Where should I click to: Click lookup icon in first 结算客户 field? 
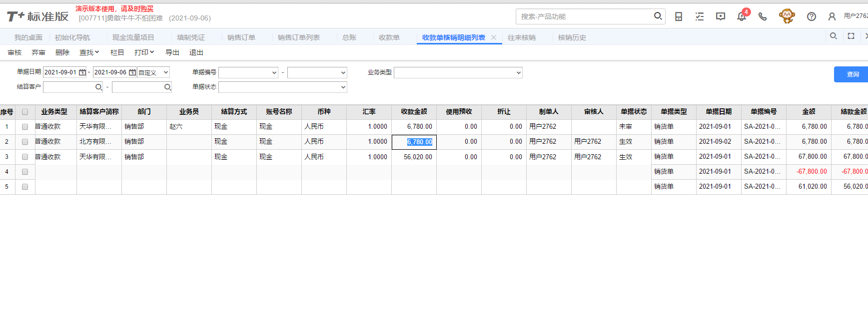click(x=98, y=87)
